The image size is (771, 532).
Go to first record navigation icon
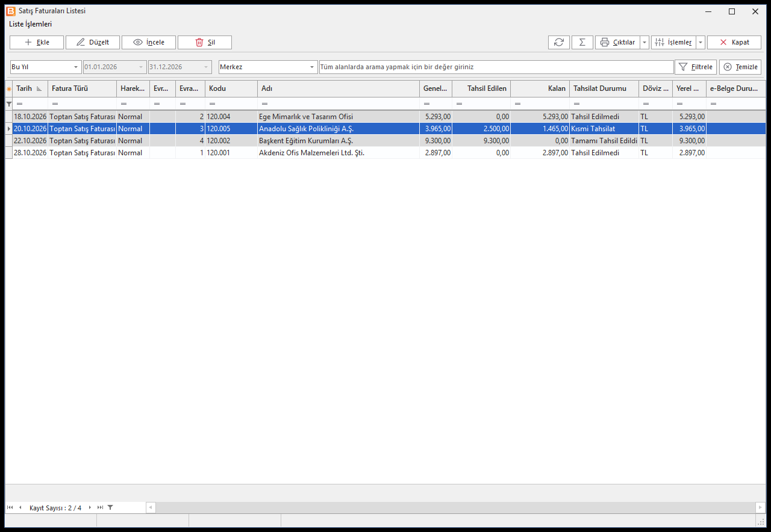10,507
